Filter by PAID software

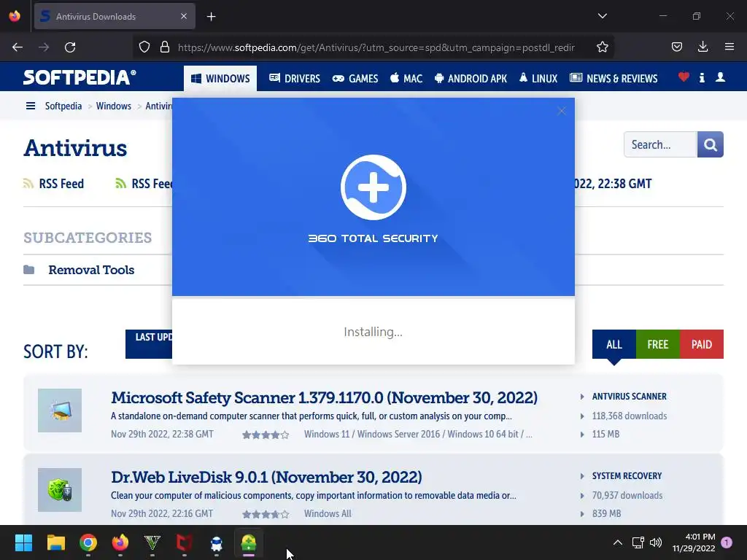pyautogui.click(x=702, y=344)
